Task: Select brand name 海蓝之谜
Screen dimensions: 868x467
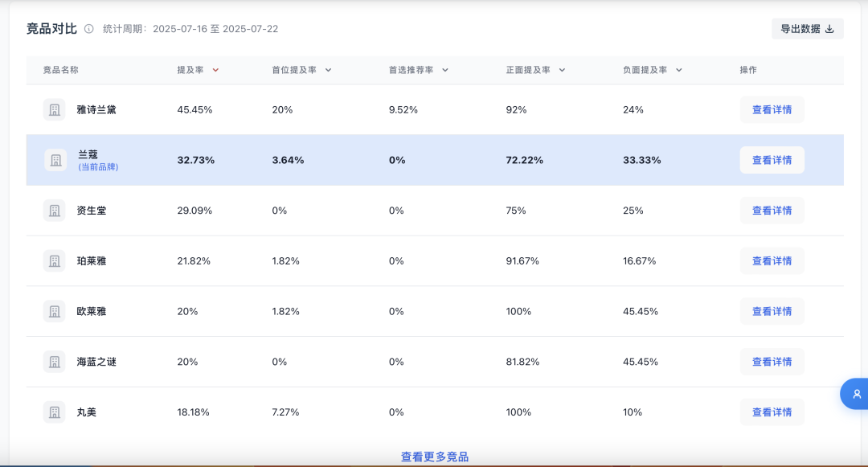Action: [96, 362]
